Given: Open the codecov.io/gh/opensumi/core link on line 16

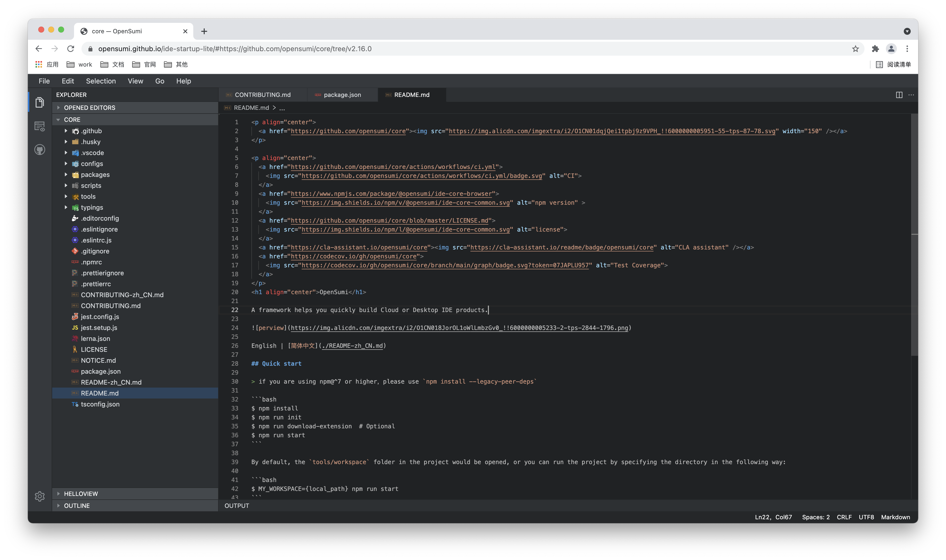Looking at the screenshot, I should click(x=354, y=257).
